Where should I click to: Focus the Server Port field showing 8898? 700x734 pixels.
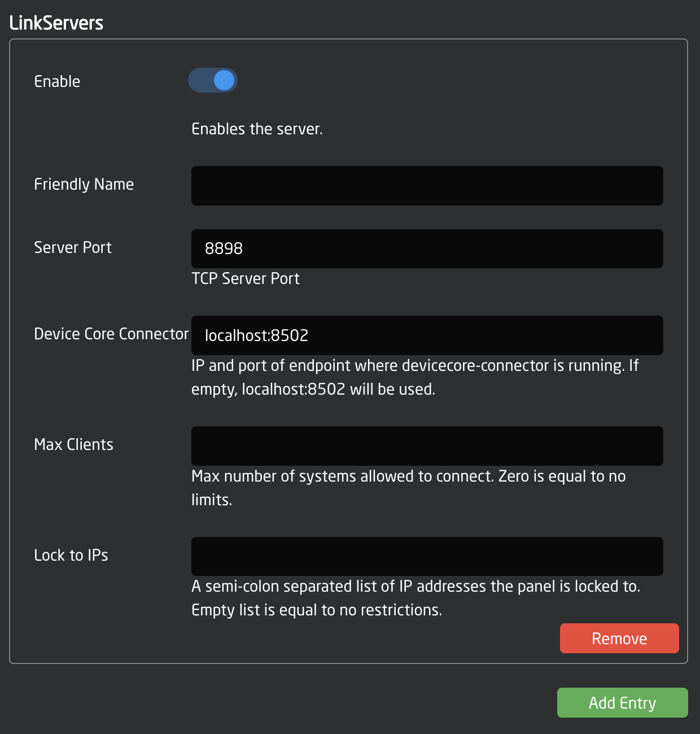click(x=427, y=248)
